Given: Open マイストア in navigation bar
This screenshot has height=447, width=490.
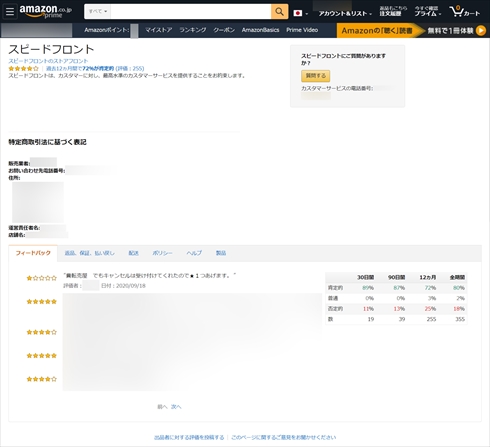Looking at the screenshot, I should click(159, 30).
